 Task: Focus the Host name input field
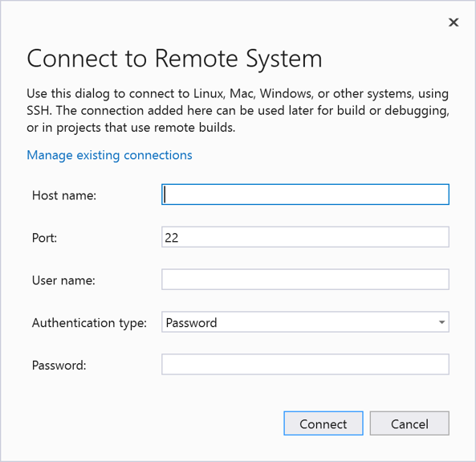[305, 194]
